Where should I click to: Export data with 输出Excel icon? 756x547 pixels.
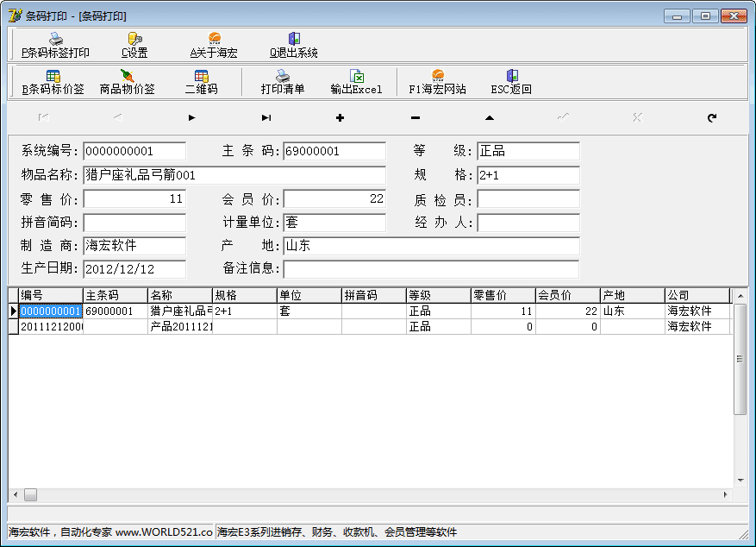[x=356, y=76]
